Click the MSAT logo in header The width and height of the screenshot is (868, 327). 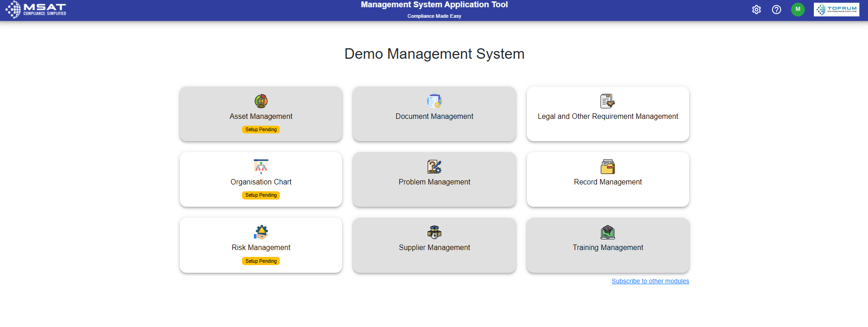coord(36,9)
